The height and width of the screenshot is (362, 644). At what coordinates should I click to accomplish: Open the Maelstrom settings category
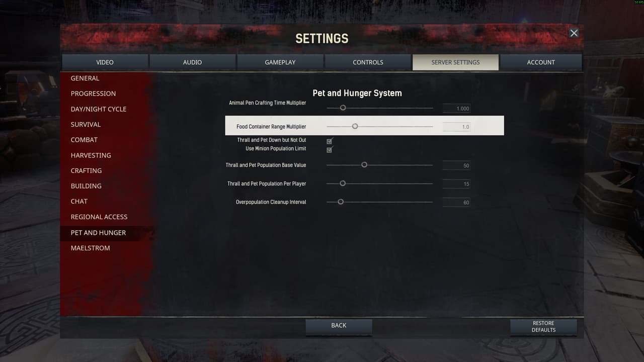click(x=91, y=248)
